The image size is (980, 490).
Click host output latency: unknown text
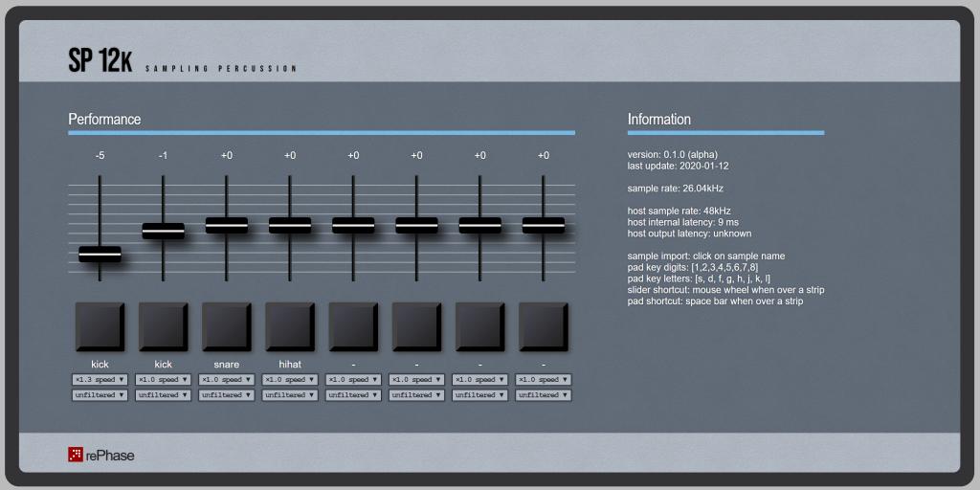pos(689,234)
